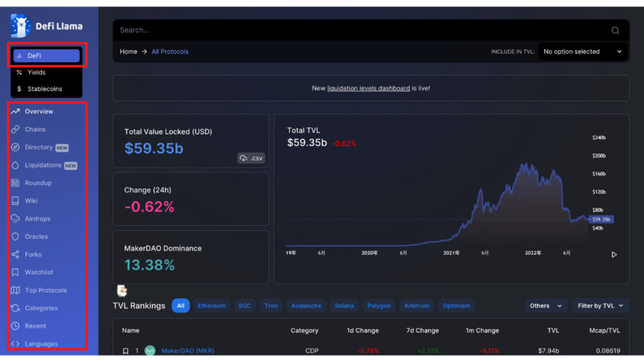Screen dimensions: 644x362
Task: Click the Wiki book icon
Action: (15, 200)
